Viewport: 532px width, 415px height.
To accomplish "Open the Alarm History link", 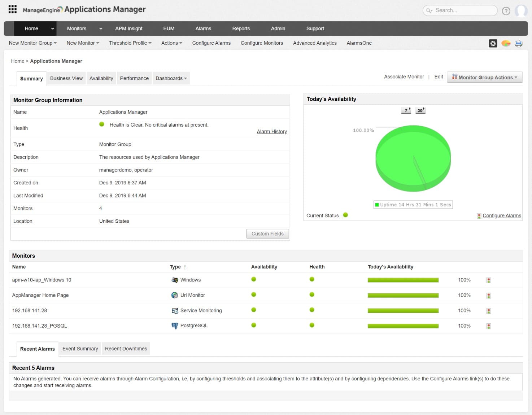I will coord(272,131).
